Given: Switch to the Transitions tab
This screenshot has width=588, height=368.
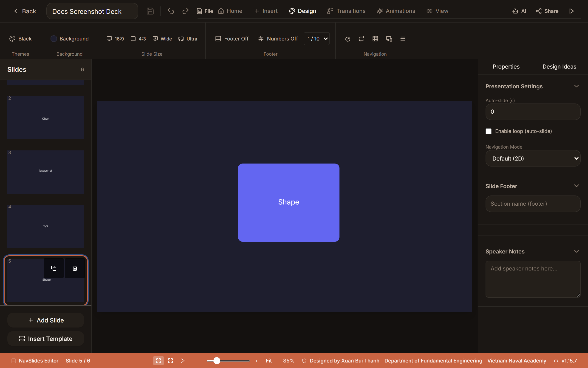Looking at the screenshot, I should tap(346, 11).
